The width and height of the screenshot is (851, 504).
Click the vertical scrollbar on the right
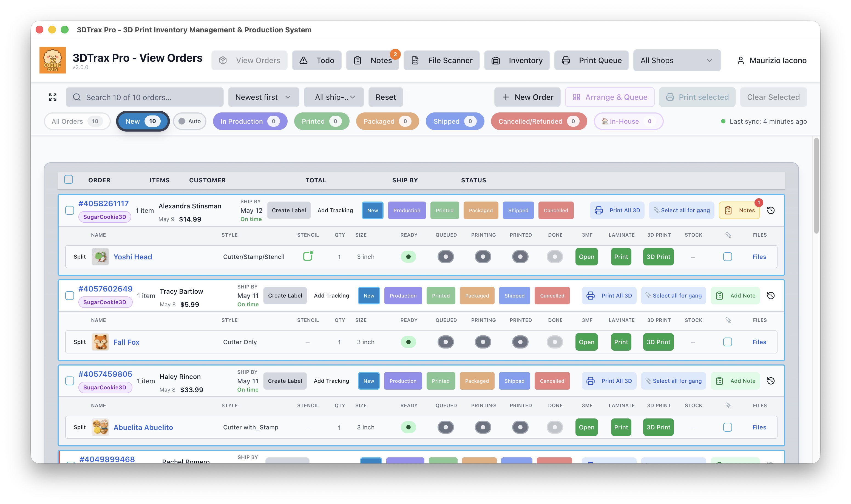816,186
